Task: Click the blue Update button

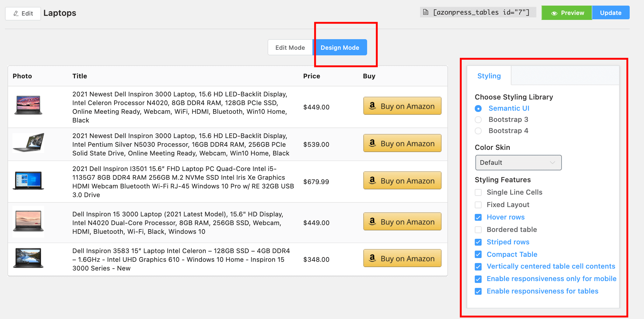Action: click(x=611, y=13)
